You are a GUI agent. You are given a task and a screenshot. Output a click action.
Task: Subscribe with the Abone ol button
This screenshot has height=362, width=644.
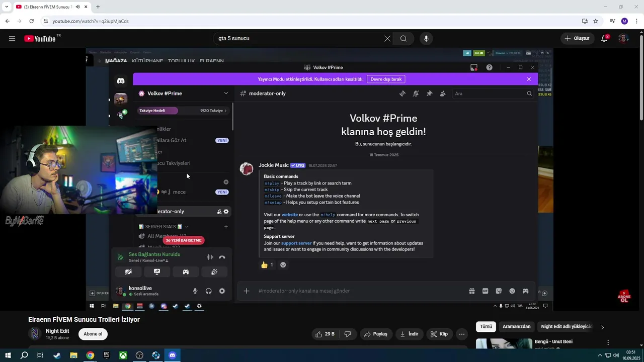pyautogui.click(x=93, y=334)
